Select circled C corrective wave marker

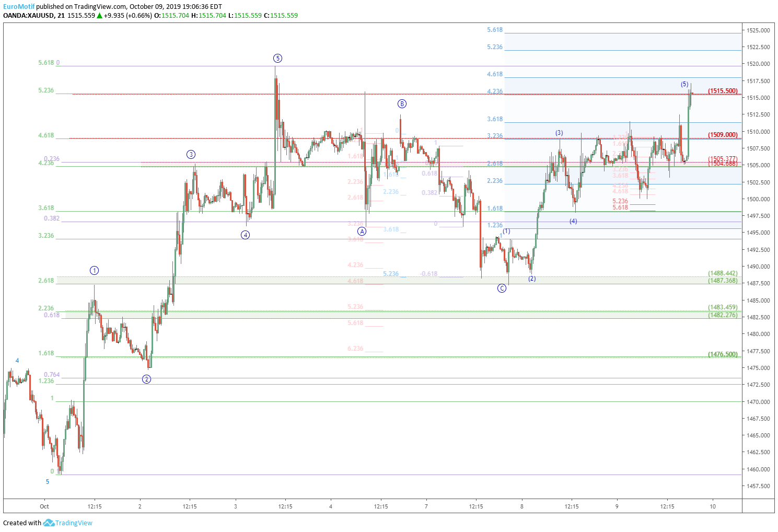tap(502, 288)
